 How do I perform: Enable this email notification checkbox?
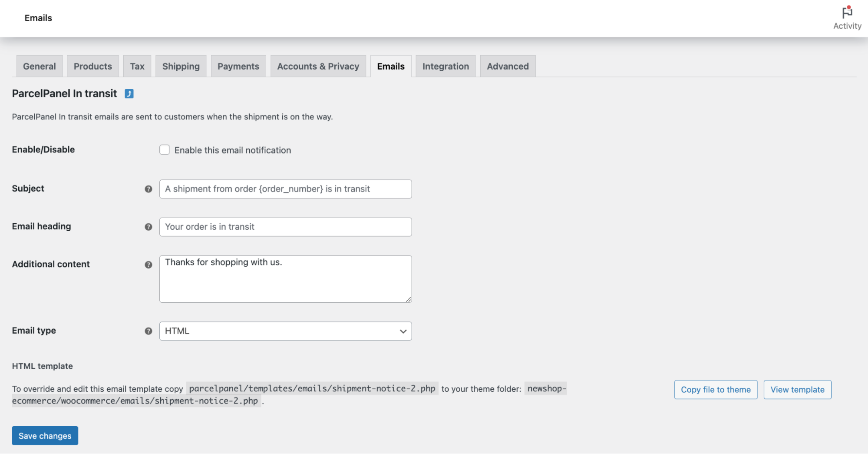165,150
